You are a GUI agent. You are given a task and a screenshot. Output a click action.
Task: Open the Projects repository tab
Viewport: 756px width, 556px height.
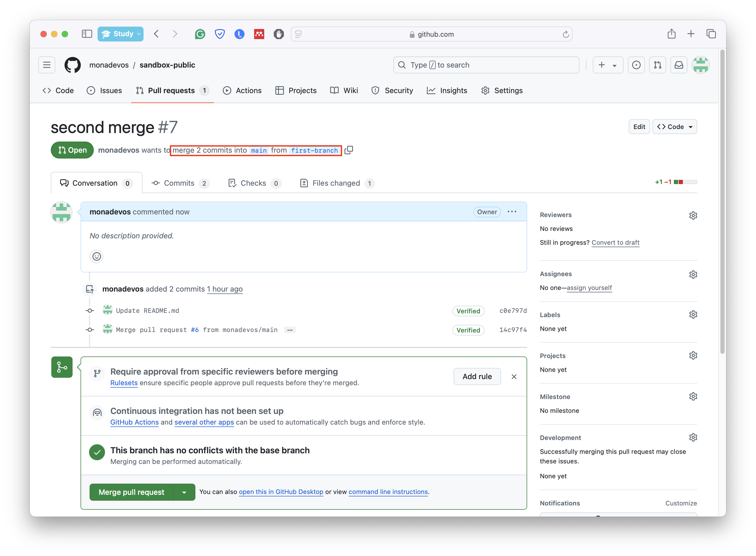[296, 90]
